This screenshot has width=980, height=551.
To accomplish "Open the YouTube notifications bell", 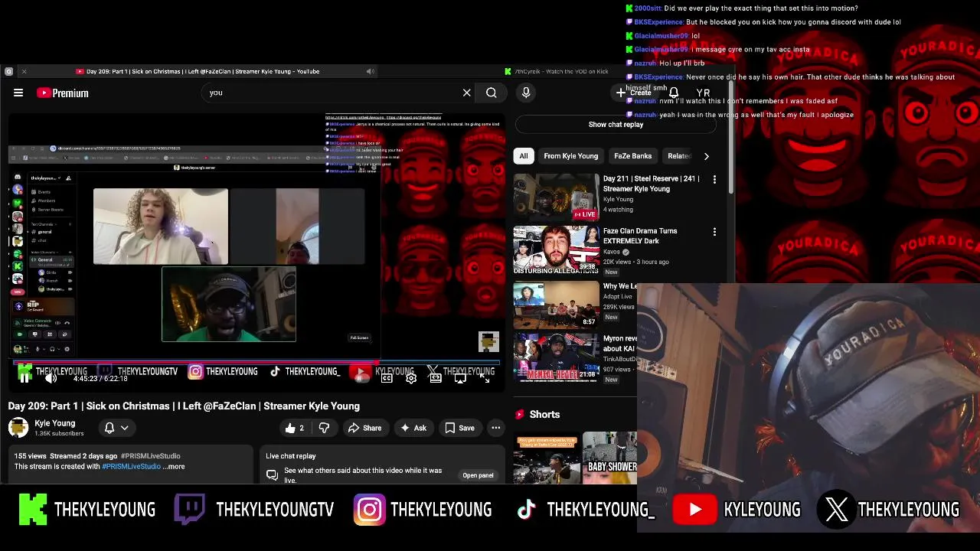I will point(674,93).
